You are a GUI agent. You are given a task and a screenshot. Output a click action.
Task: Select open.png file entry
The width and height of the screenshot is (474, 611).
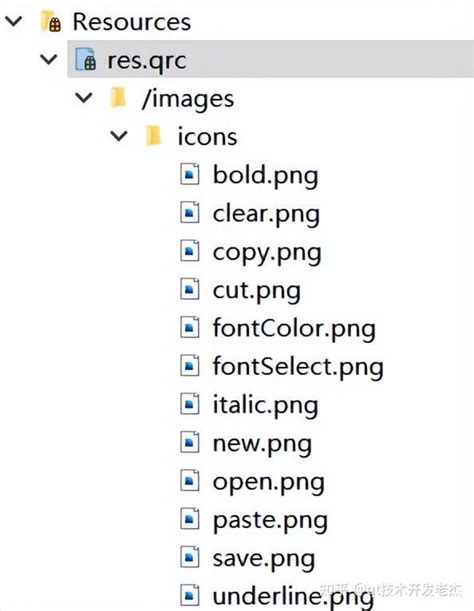(268, 482)
